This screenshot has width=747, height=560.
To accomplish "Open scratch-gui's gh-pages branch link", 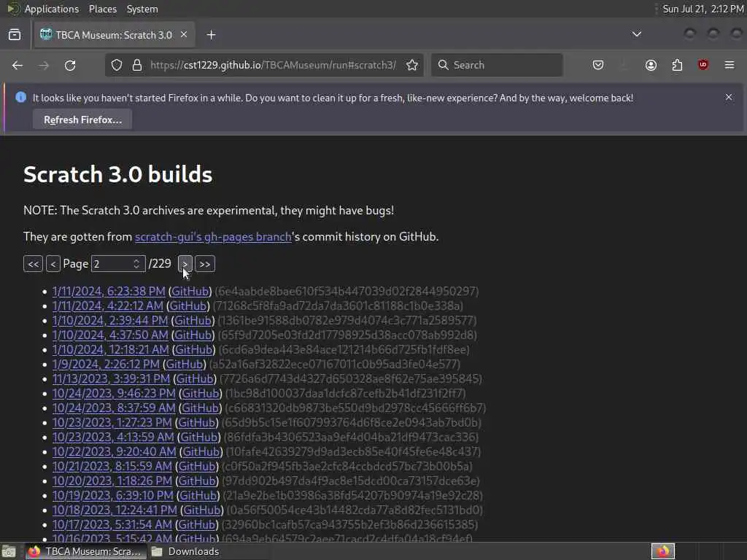I will click(213, 237).
